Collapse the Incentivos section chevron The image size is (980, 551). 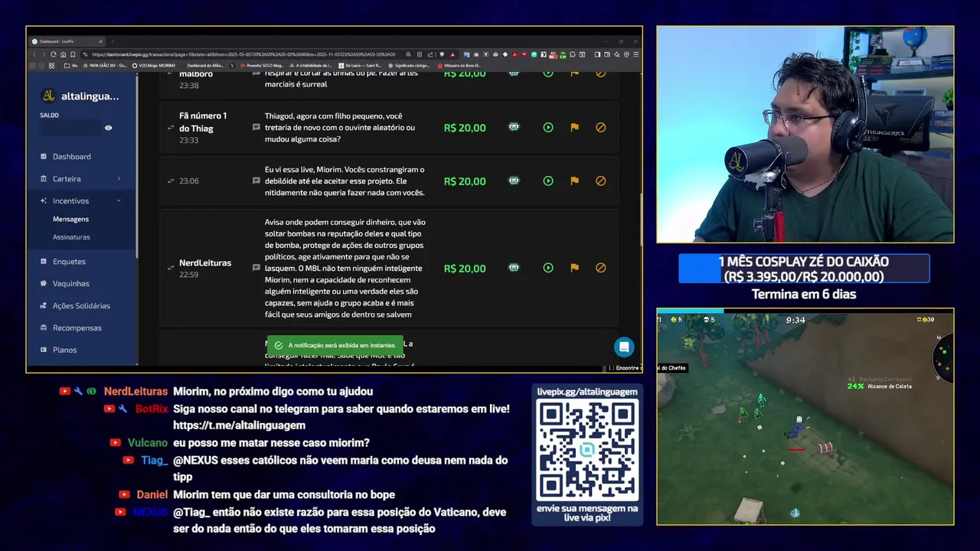[119, 201]
